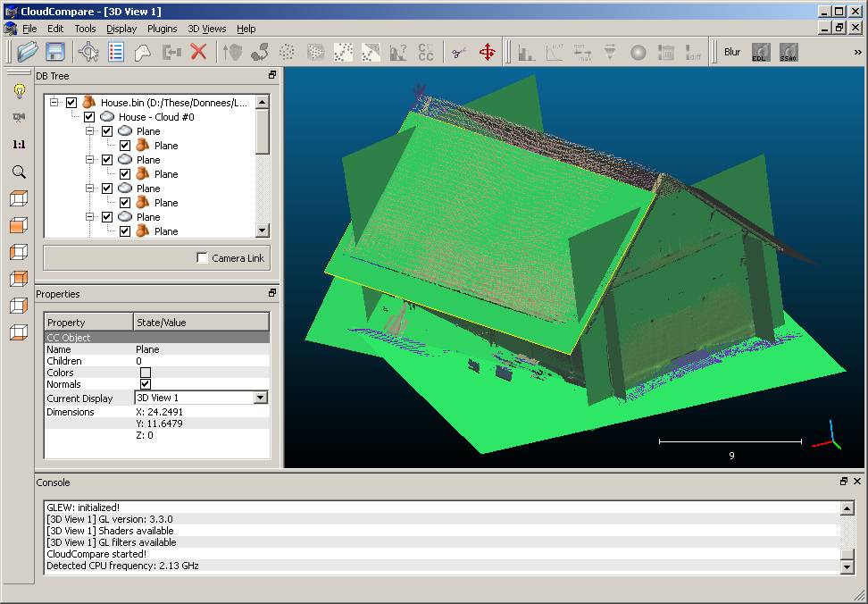
Task: Click the red translate/rotate arrows icon
Action: click(x=487, y=52)
